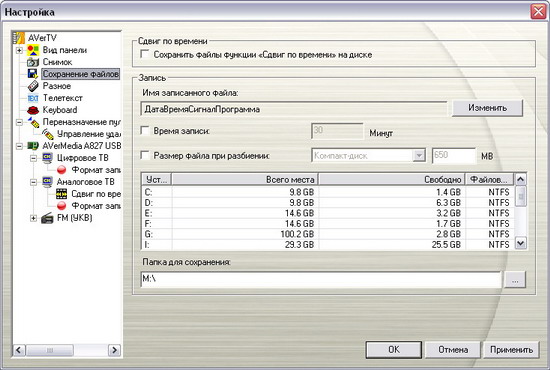Click the Цифровое ТВ monitor icon
This screenshot has width=550, height=370.
pyautogui.click(x=47, y=158)
